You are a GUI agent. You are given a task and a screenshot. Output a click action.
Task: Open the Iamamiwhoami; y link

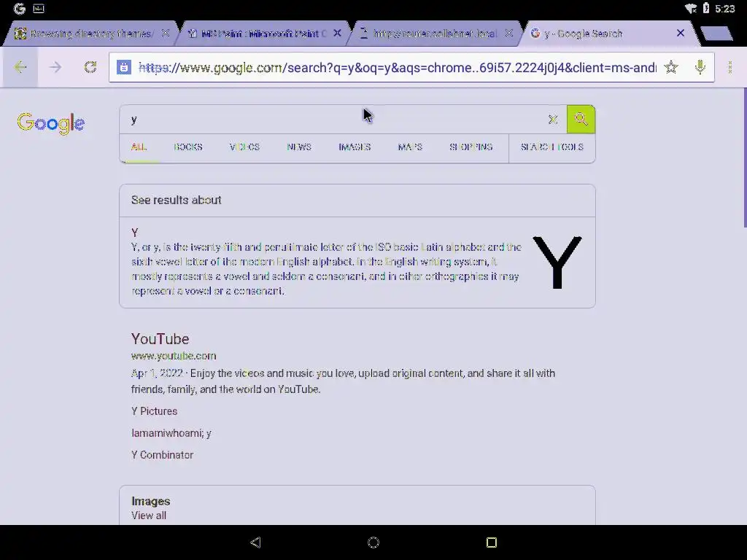pyautogui.click(x=171, y=433)
